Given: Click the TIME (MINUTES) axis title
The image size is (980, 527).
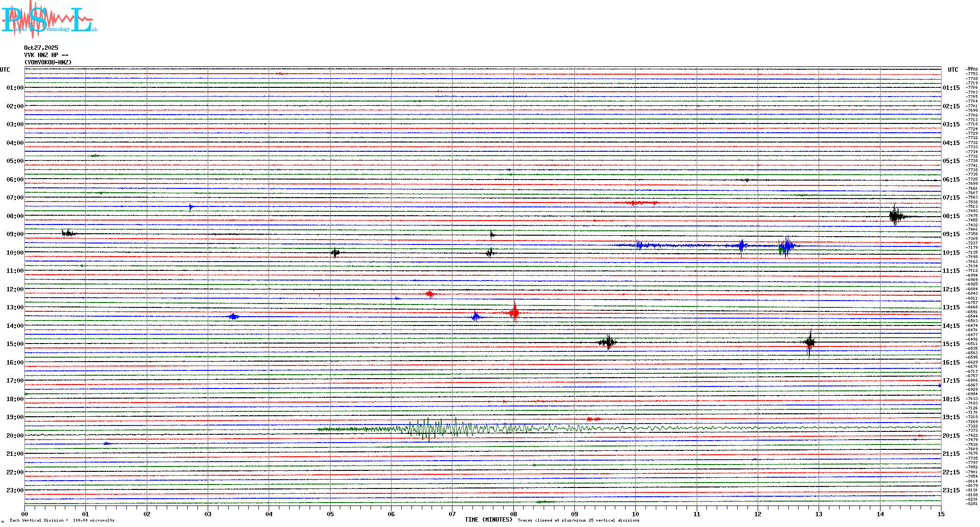Looking at the screenshot, I should [x=488, y=520].
